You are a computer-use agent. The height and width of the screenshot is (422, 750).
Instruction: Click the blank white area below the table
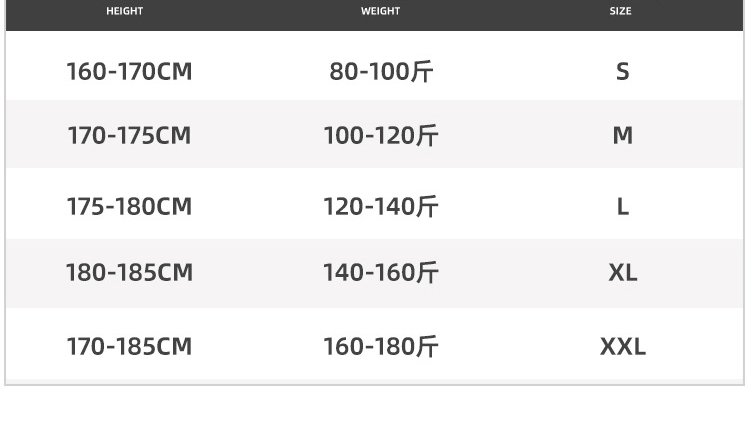[x=375, y=404]
